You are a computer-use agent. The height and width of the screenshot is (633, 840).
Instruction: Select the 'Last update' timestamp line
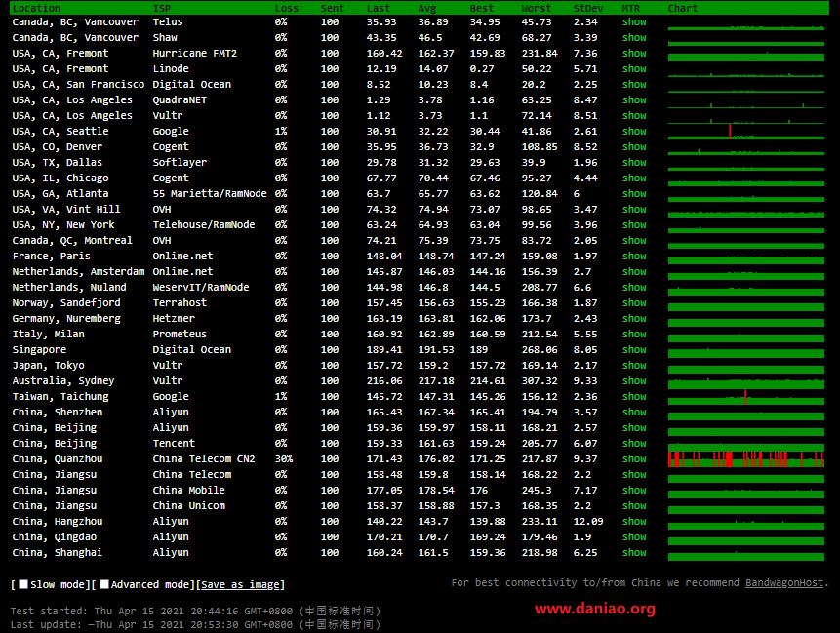(x=195, y=624)
